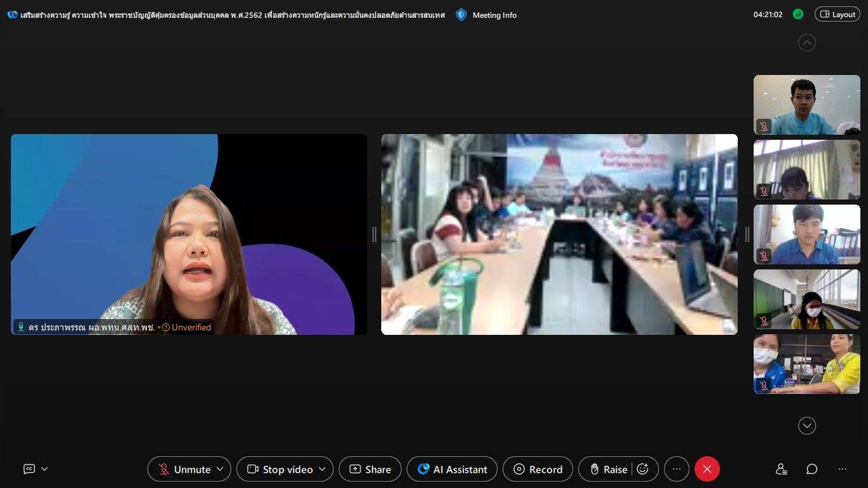Toggle Unmute microphone
Viewport: 868px width, 488px height.
(x=184, y=469)
